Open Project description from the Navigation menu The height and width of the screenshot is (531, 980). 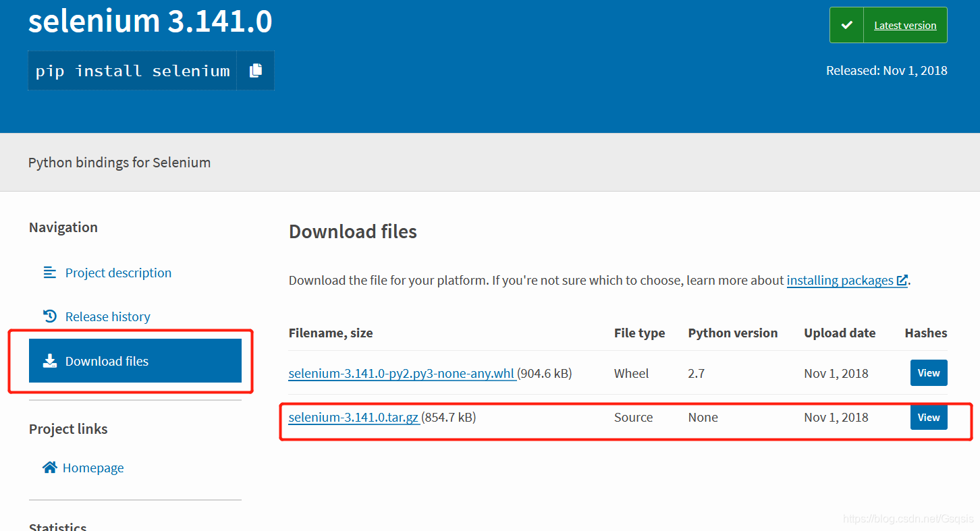[x=118, y=273]
